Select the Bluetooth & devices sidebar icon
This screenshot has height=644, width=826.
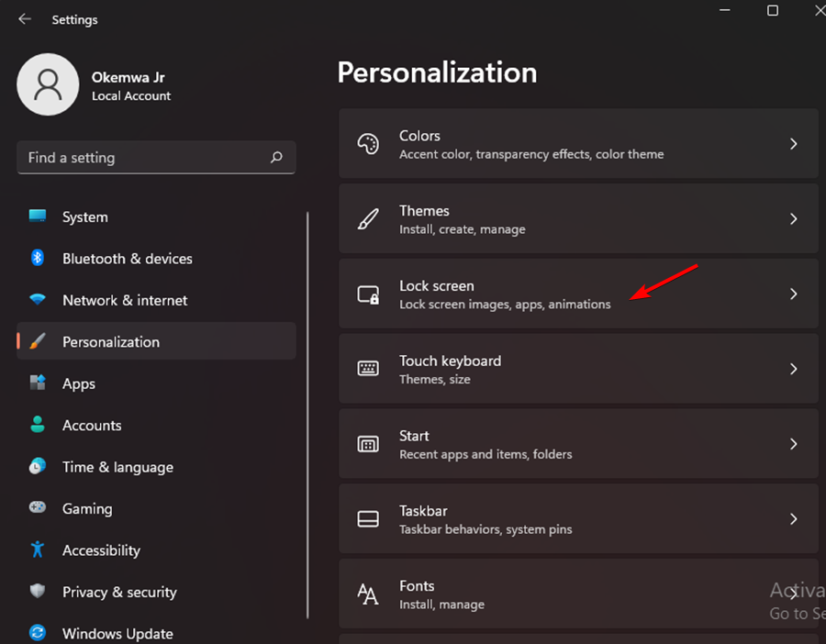click(37, 259)
